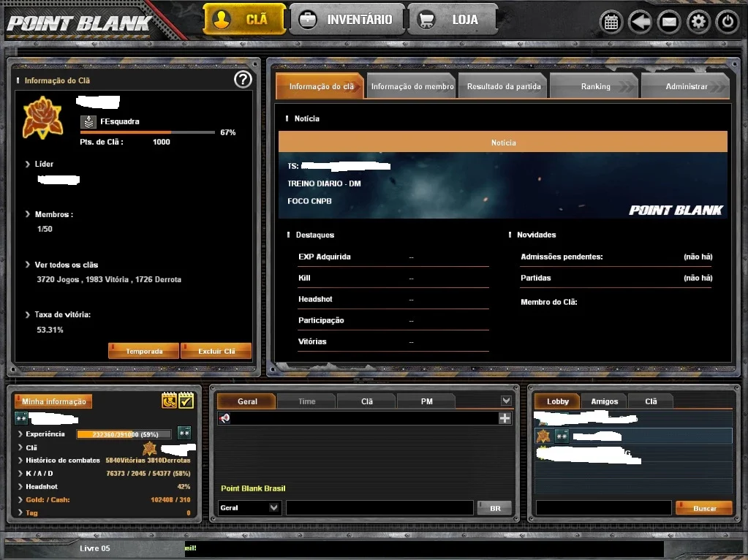Click the orange attendance calendar icon

coord(170,401)
